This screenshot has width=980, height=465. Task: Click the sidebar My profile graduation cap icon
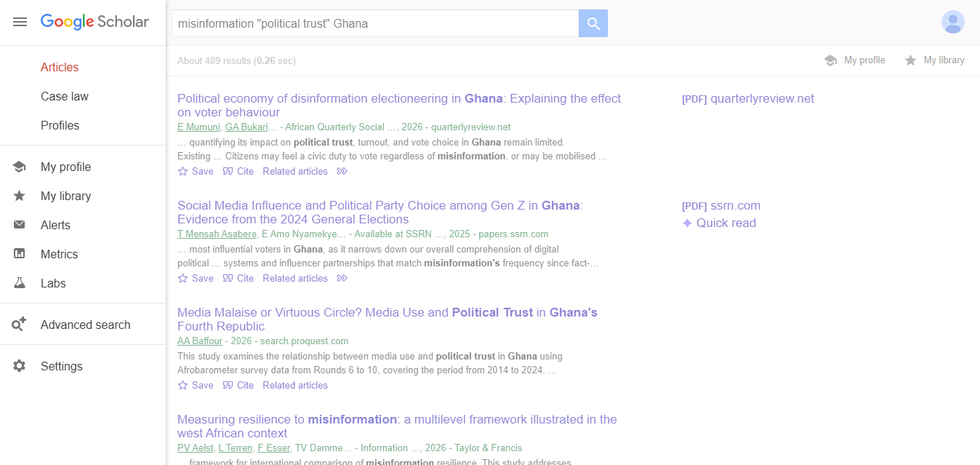coord(20,167)
